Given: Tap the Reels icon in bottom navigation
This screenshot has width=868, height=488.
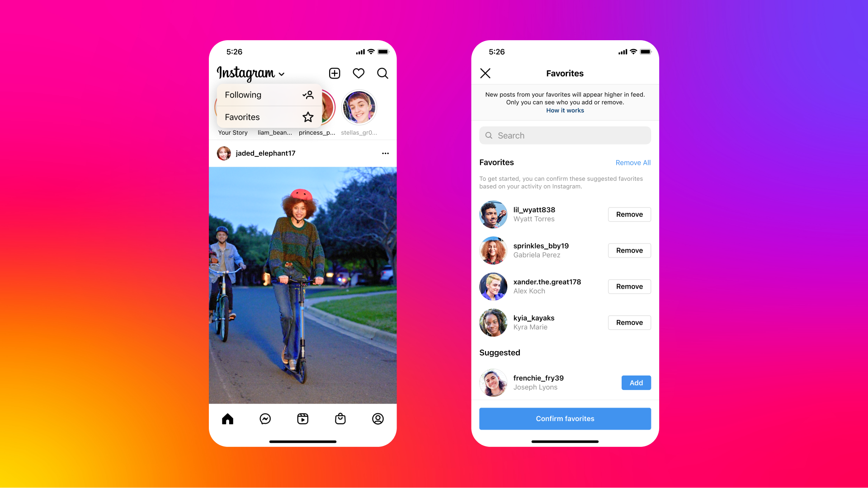Looking at the screenshot, I should [303, 418].
